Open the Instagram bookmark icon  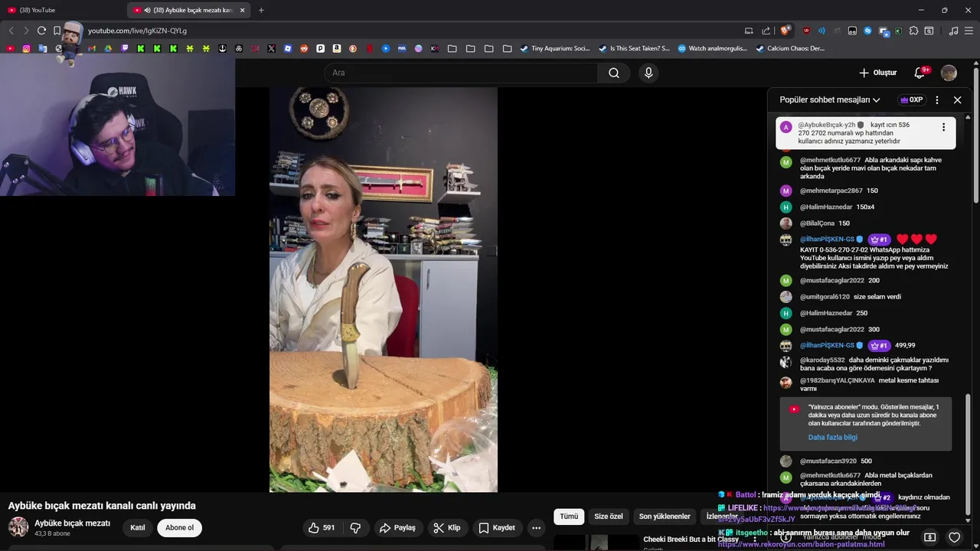26,48
